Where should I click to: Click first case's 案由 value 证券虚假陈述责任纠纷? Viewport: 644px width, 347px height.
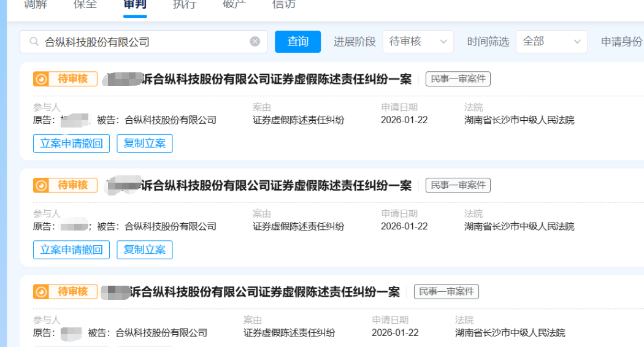(299, 120)
